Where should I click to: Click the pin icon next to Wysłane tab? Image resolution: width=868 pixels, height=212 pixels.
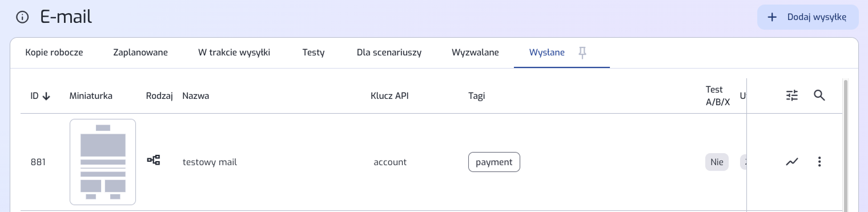click(x=582, y=53)
